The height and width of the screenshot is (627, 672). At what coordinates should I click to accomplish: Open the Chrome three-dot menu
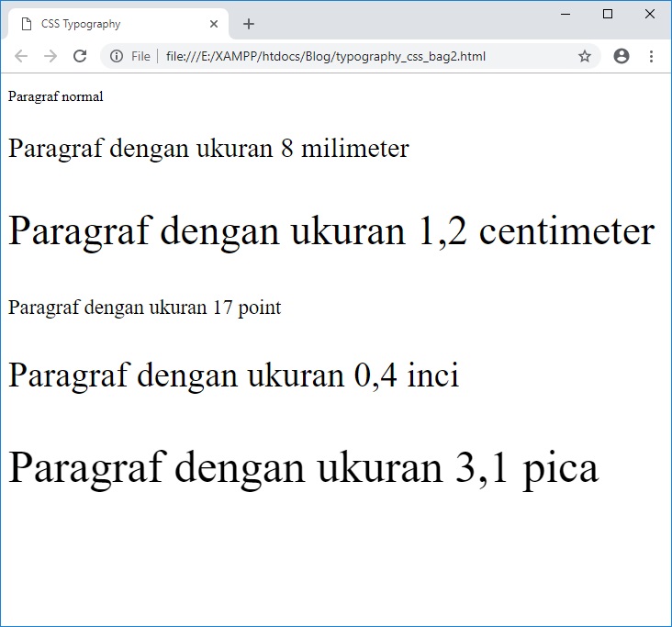point(651,56)
